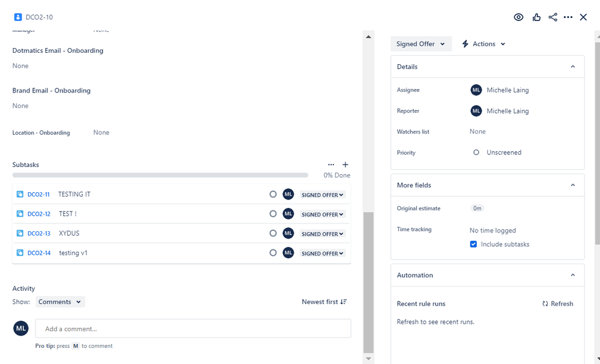The width and height of the screenshot is (600, 364).
Task: Vote with the thumbs-up icon
Action: pos(536,17)
